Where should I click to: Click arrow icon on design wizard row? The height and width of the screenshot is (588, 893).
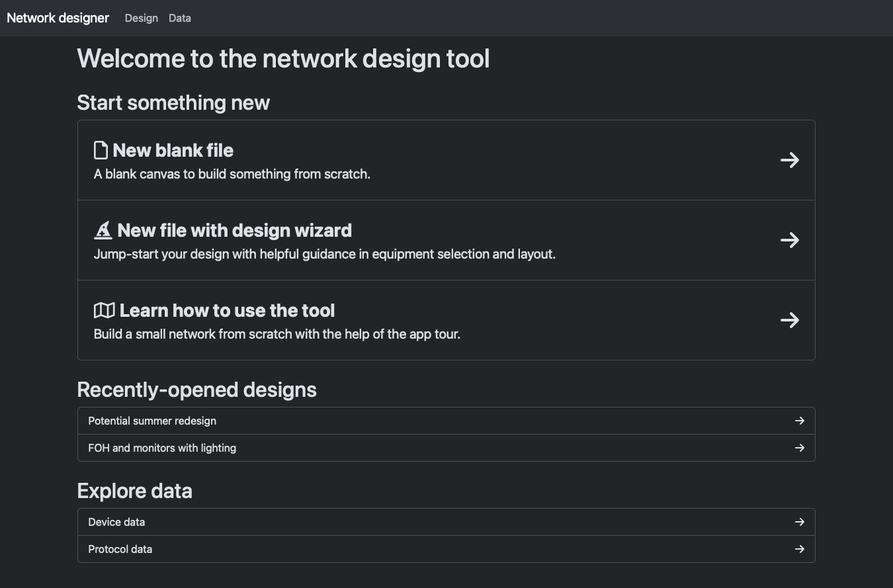(789, 240)
